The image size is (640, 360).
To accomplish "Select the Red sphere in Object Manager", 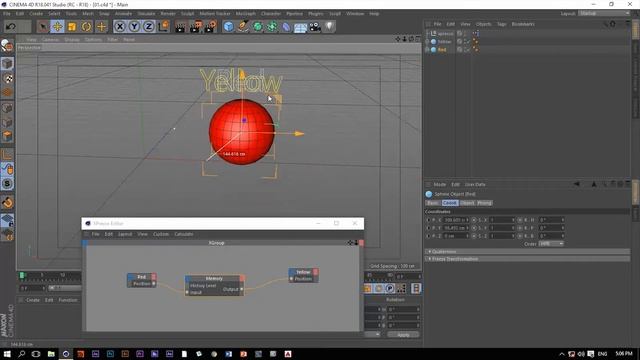I will coord(442,50).
